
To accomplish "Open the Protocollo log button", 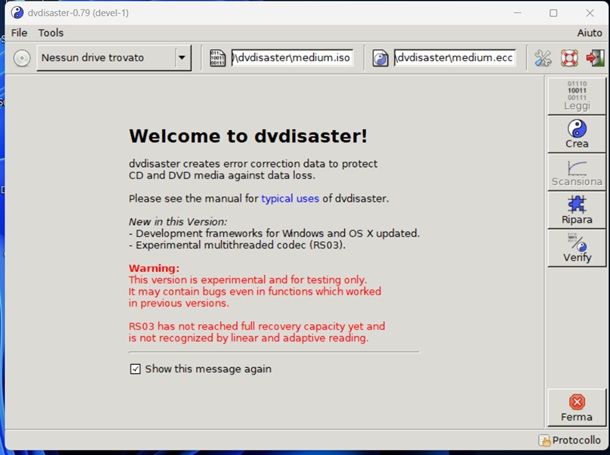I will (570, 440).
